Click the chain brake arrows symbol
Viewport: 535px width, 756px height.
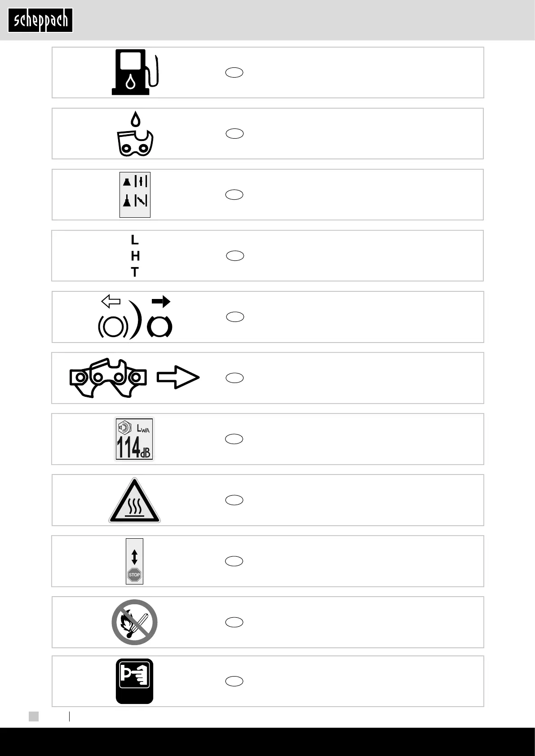tap(135, 317)
